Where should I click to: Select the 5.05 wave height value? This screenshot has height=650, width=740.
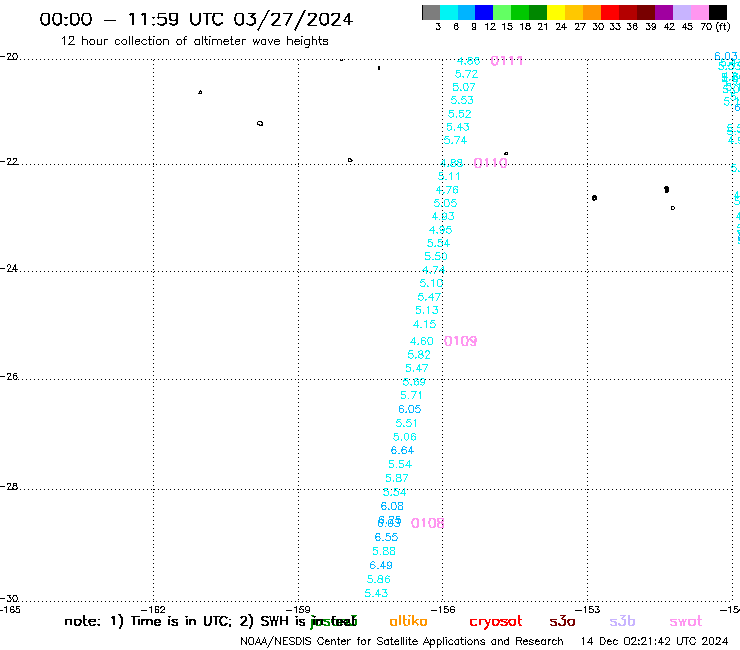[446, 203]
